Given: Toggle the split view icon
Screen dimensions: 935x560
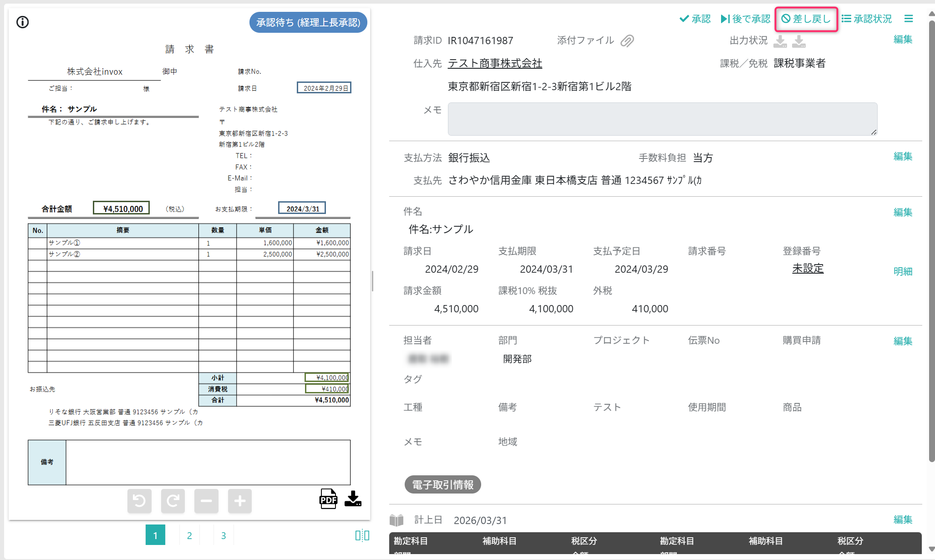Looking at the screenshot, I should tap(362, 535).
